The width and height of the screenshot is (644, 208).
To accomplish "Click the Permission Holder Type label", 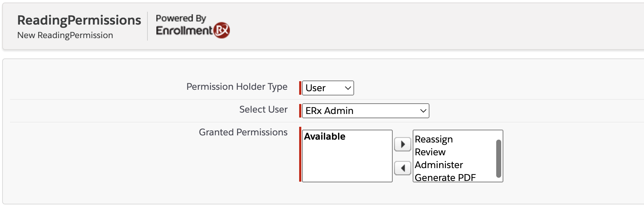I will pyautogui.click(x=237, y=87).
